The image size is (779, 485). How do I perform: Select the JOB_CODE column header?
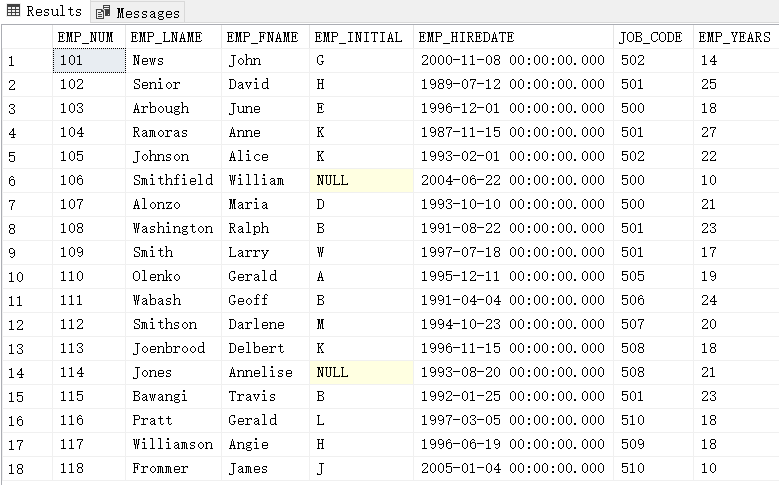point(650,37)
